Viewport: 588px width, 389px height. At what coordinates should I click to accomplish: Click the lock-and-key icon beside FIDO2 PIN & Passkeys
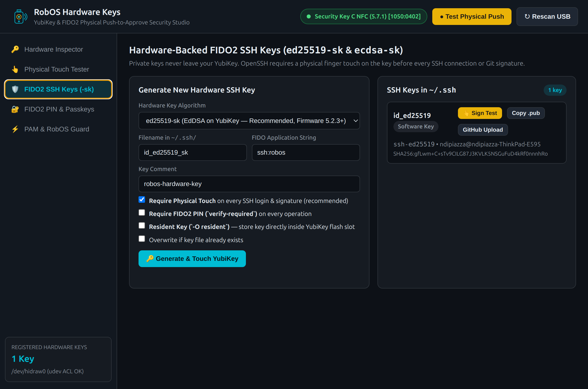pyautogui.click(x=15, y=109)
